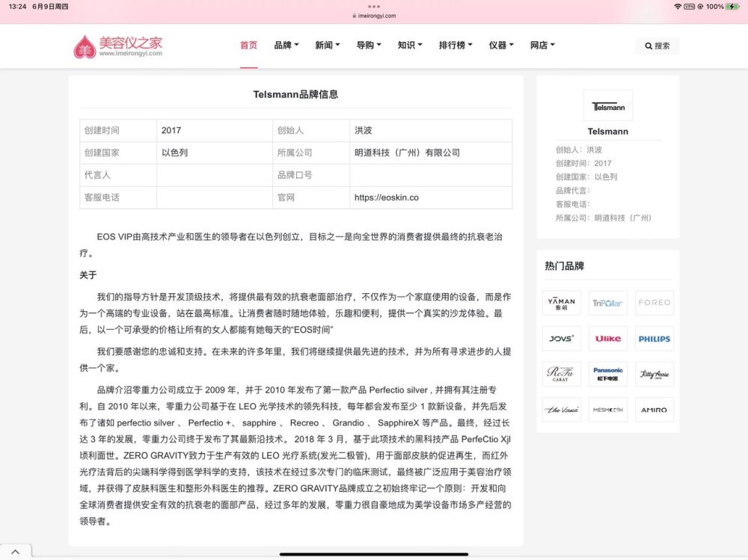Click the 热门品牌 section heading
Image resolution: width=748 pixels, height=560 pixels.
(564, 266)
